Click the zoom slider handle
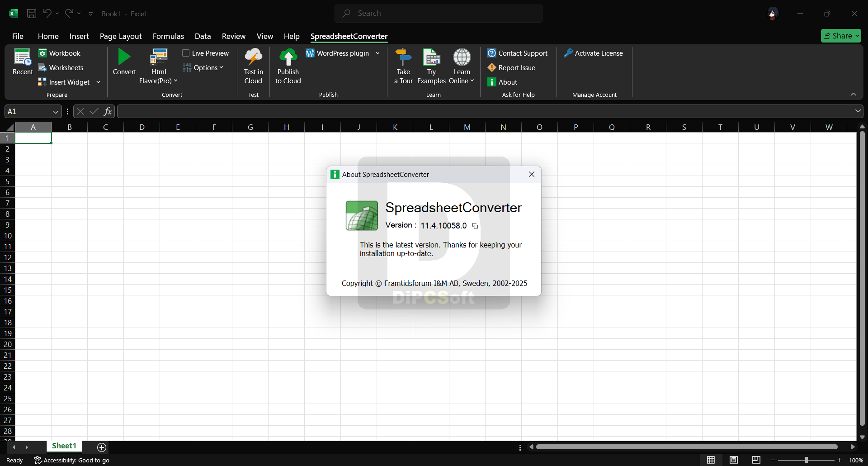 coord(806,460)
